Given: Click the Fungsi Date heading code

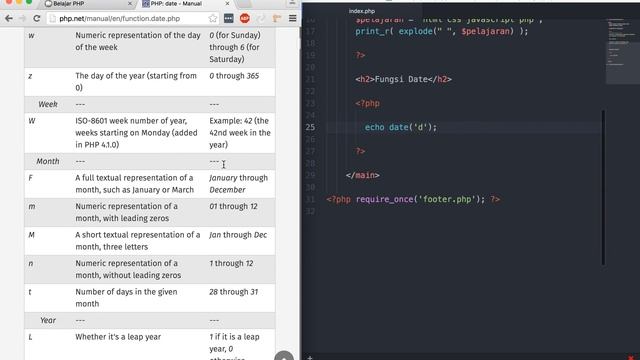Looking at the screenshot, I should tap(403, 79).
